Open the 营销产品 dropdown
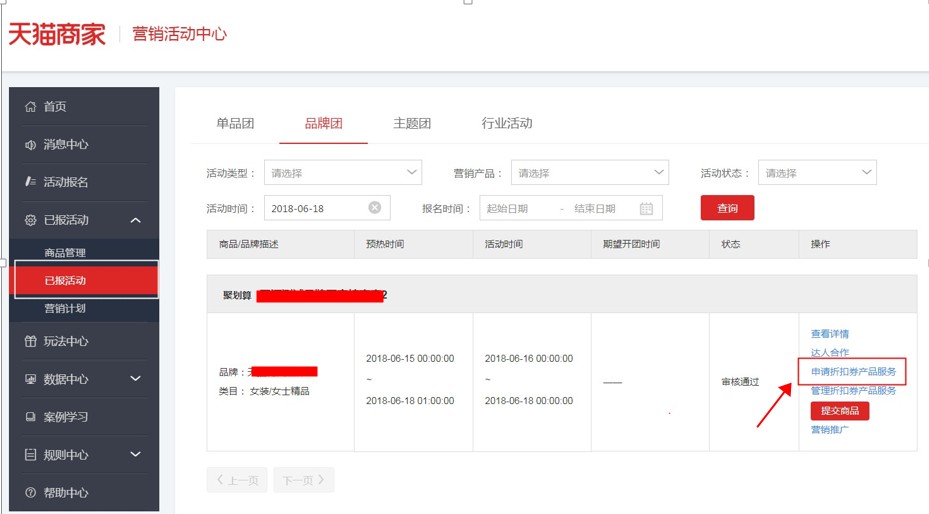929x514 pixels. [589, 173]
